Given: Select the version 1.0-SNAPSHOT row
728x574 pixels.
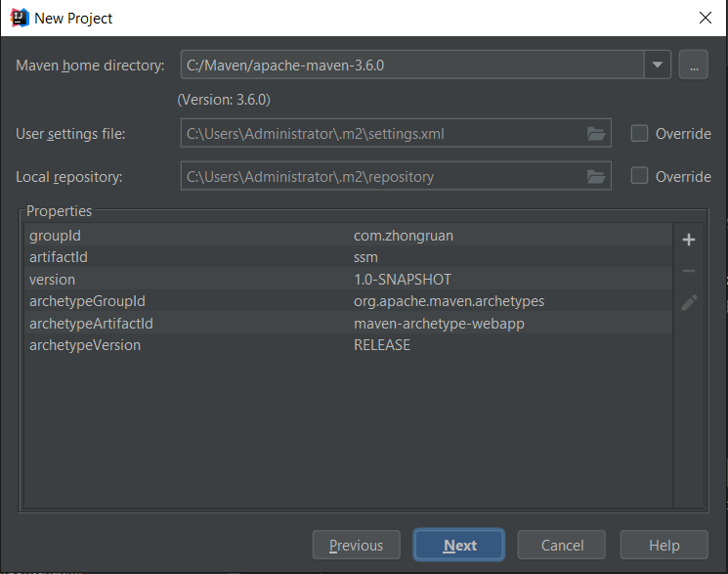Looking at the screenshot, I should point(347,280).
